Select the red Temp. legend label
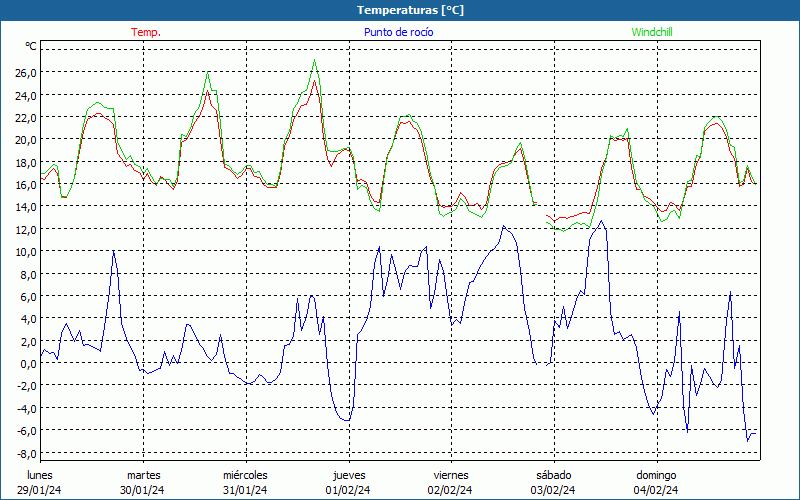This screenshot has width=800, height=500. coord(146,32)
